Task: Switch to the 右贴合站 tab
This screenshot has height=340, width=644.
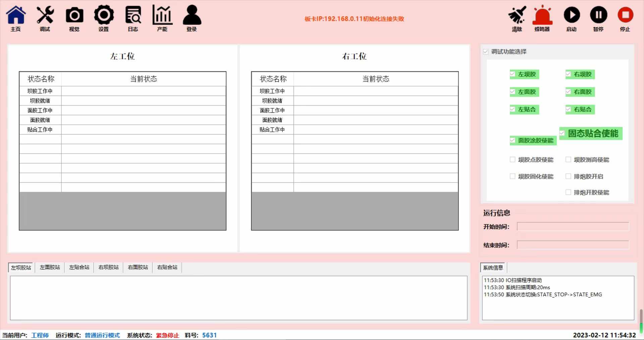Action: tap(167, 267)
